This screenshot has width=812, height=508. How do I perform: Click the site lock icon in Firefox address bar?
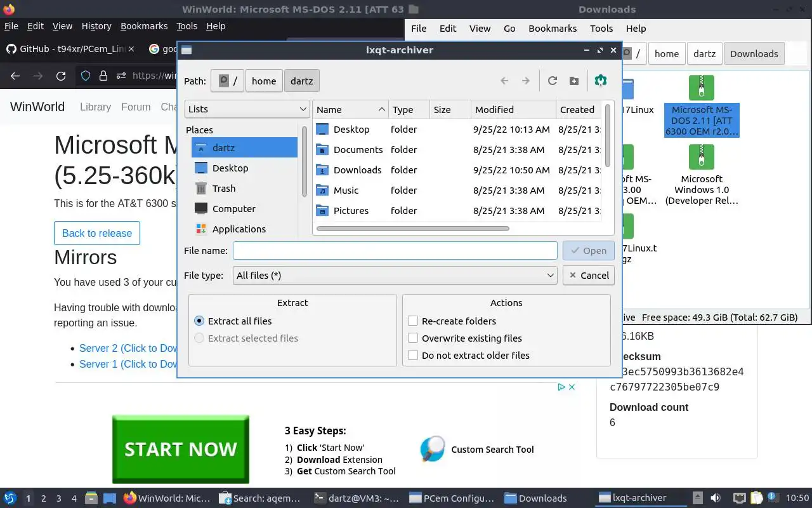pyautogui.click(x=103, y=76)
